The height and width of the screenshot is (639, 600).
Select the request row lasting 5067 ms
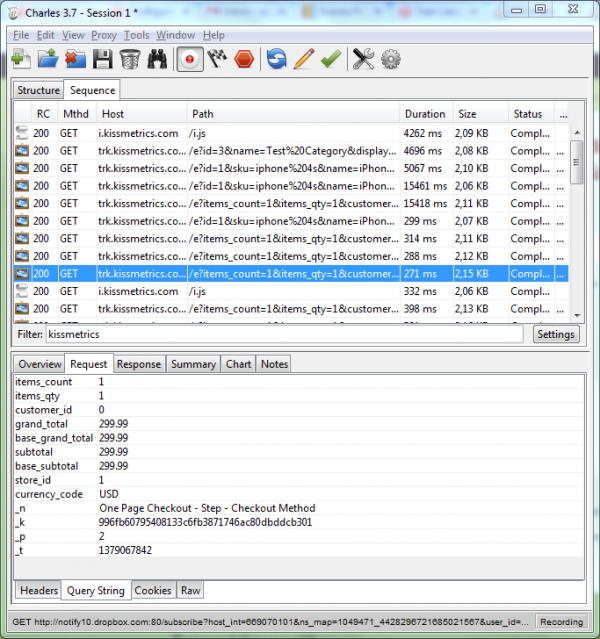(291, 168)
